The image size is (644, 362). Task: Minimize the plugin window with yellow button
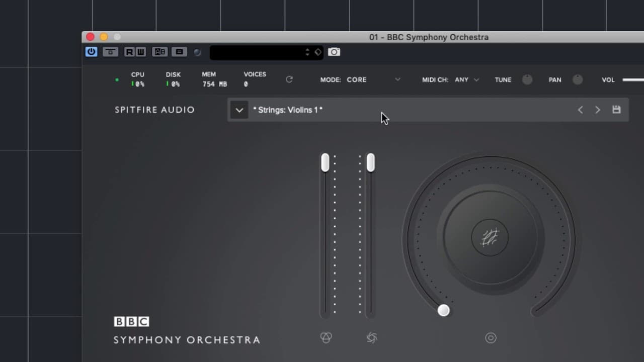104,37
